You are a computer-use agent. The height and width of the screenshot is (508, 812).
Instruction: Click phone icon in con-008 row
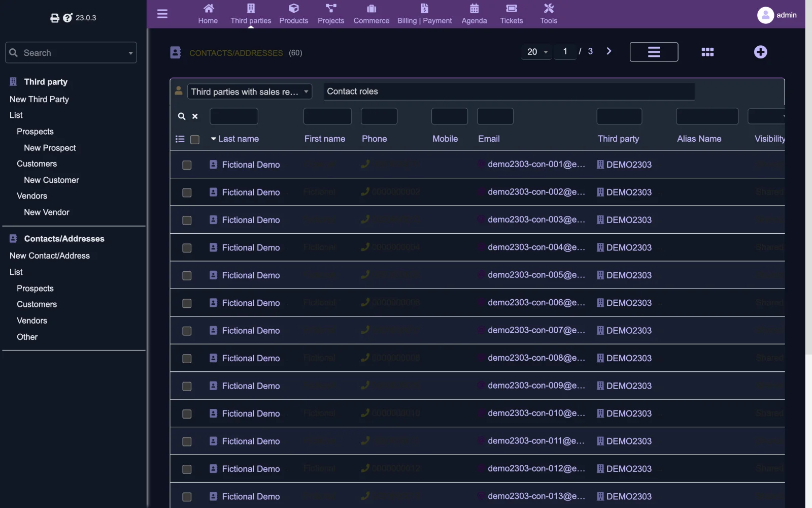point(365,358)
